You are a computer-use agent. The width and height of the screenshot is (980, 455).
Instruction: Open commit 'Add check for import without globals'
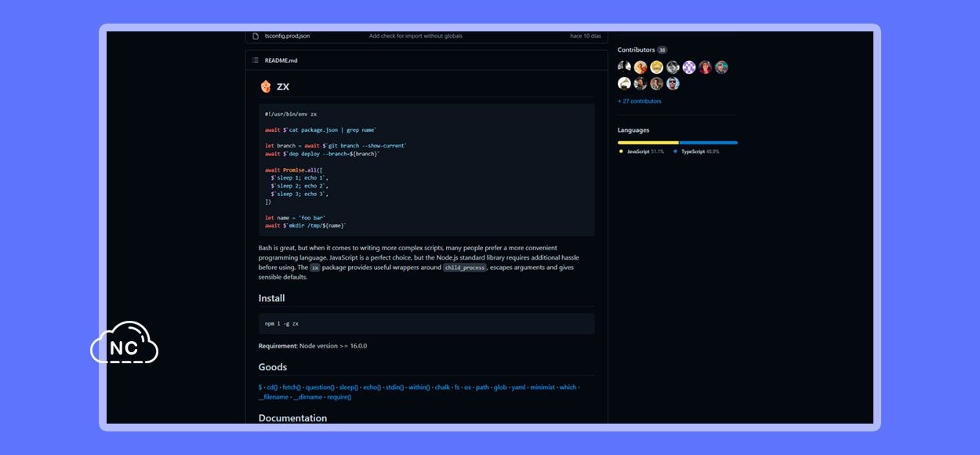tap(416, 36)
